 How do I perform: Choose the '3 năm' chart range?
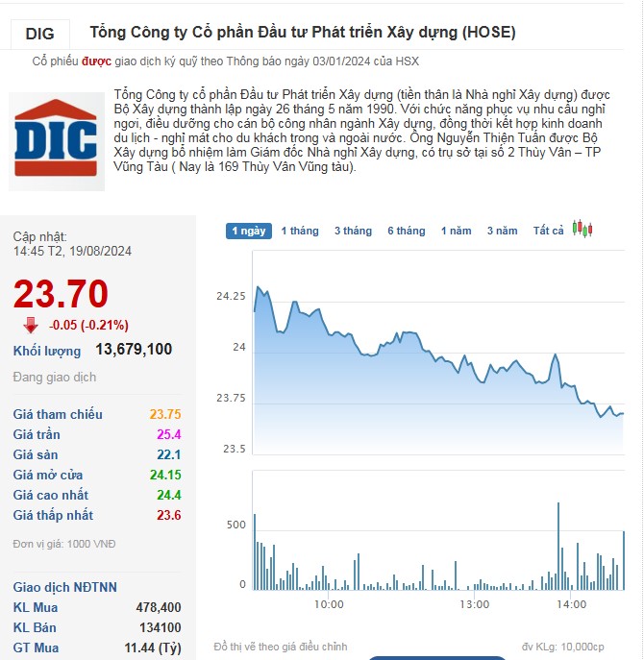[502, 231]
